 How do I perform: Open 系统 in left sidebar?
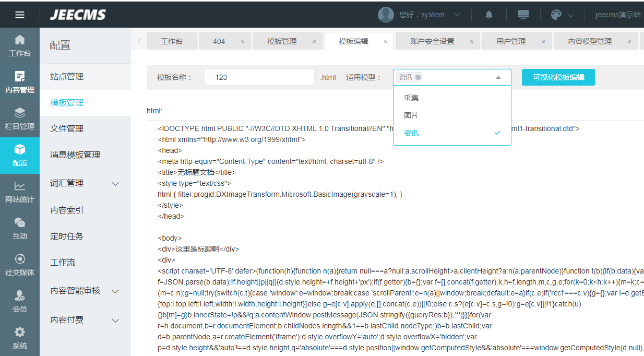click(x=20, y=338)
